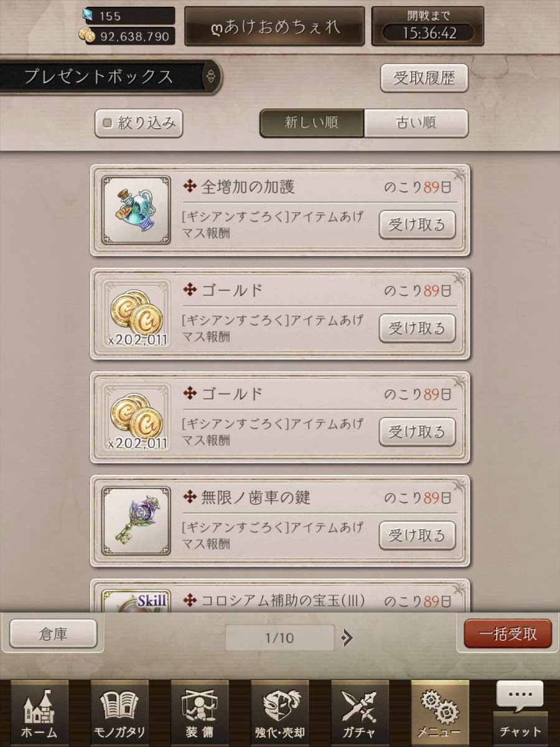This screenshot has width=560, height=747.
Task: Tap the 1/10 page indicator field
Action: (279, 637)
